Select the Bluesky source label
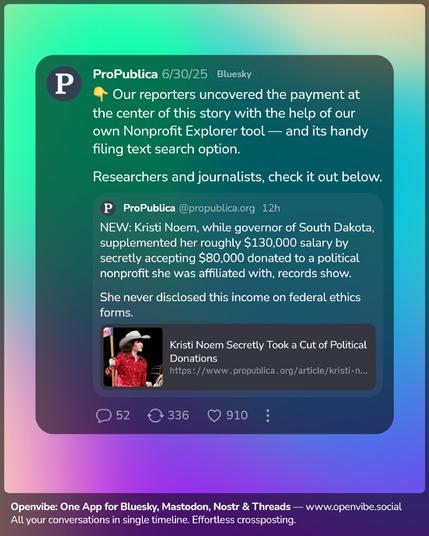This screenshot has width=429, height=536. pos(234,74)
